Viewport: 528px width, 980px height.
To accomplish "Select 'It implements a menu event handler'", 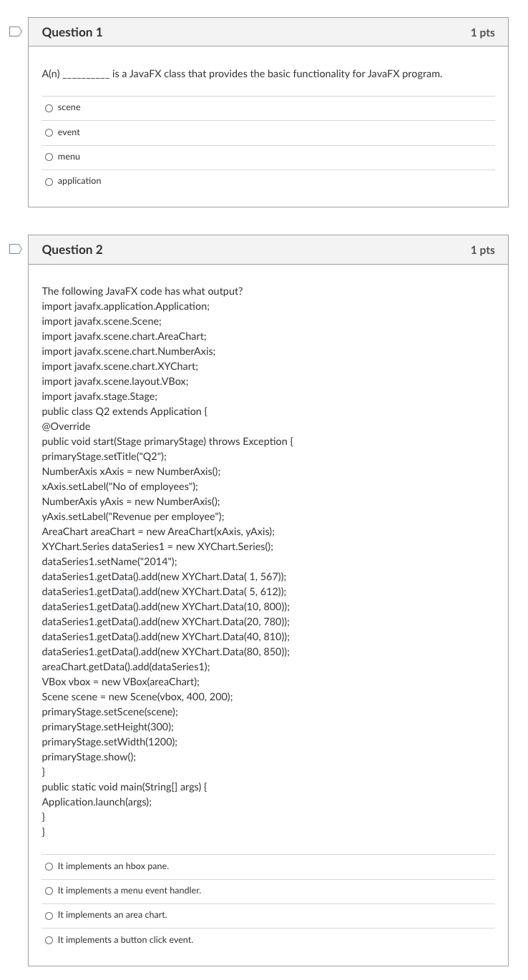I will pyautogui.click(x=49, y=891).
